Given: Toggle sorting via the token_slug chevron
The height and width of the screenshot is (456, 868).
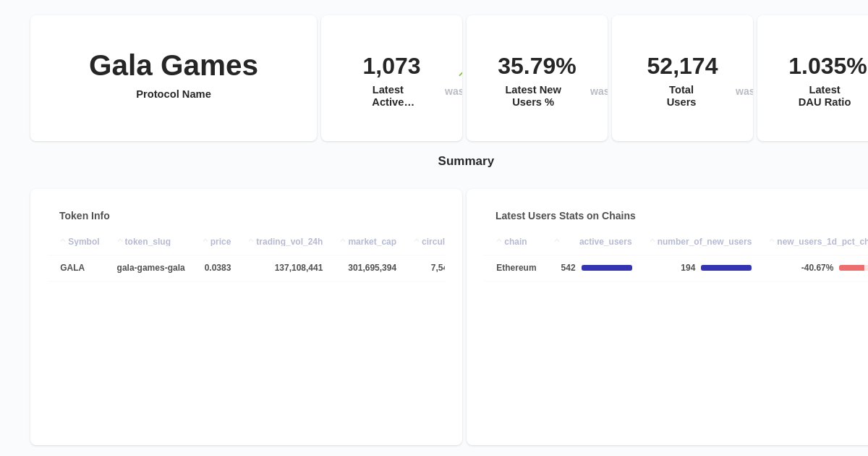Looking at the screenshot, I should [119, 242].
